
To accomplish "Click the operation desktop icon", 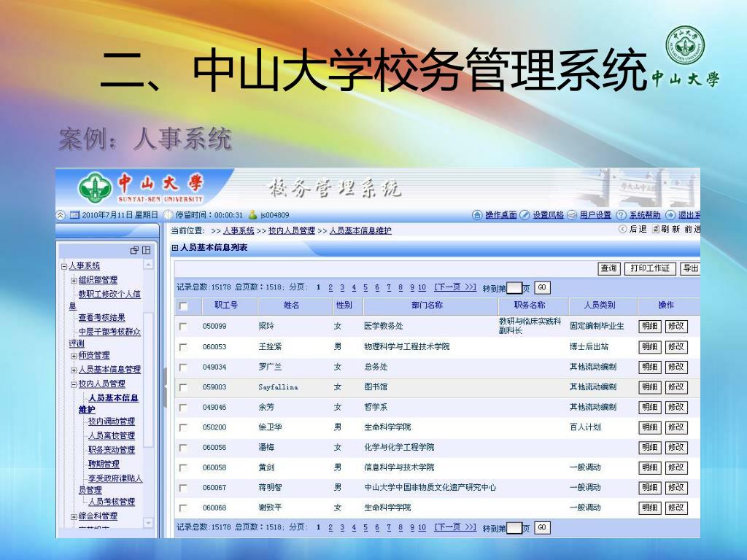I will point(477,215).
